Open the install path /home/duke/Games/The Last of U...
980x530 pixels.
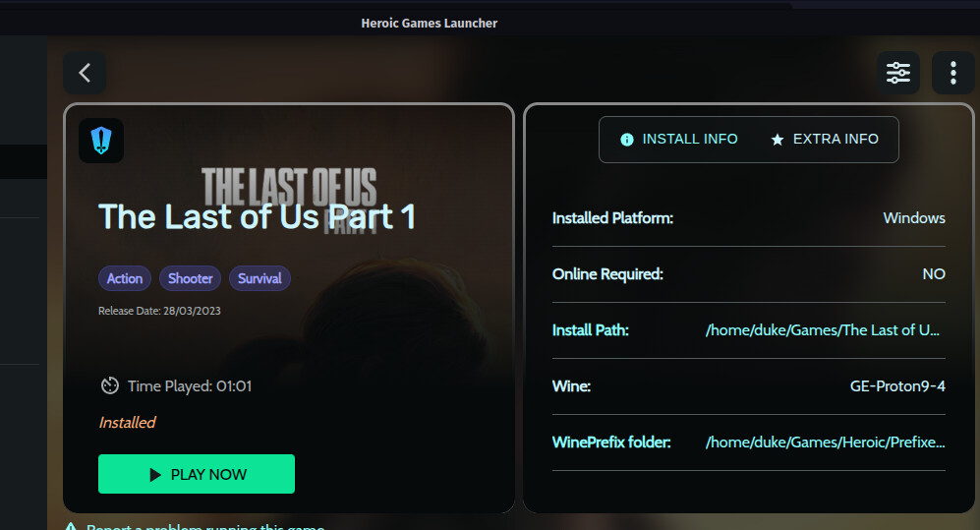tap(823, 330)
